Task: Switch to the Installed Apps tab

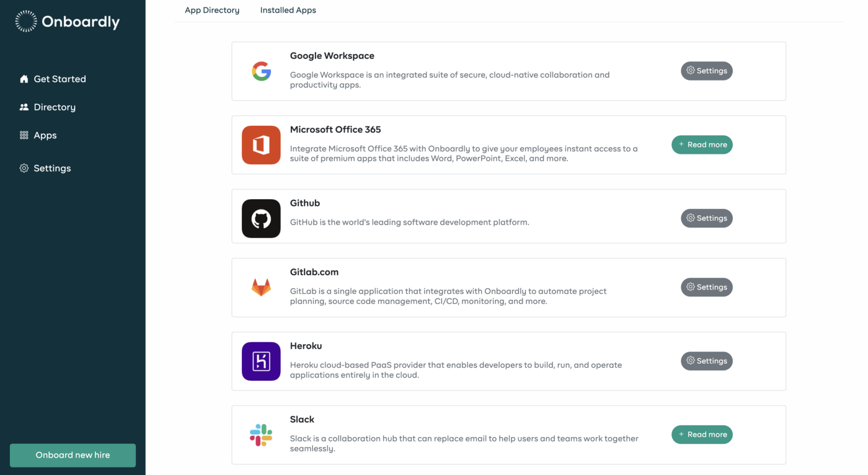Action: 288,10
